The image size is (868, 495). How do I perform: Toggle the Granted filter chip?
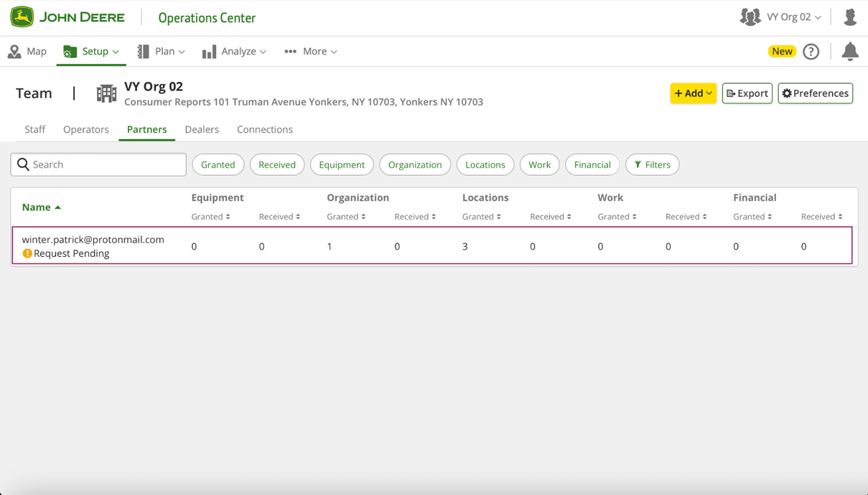pyautogui.click(x=218, y=165)
